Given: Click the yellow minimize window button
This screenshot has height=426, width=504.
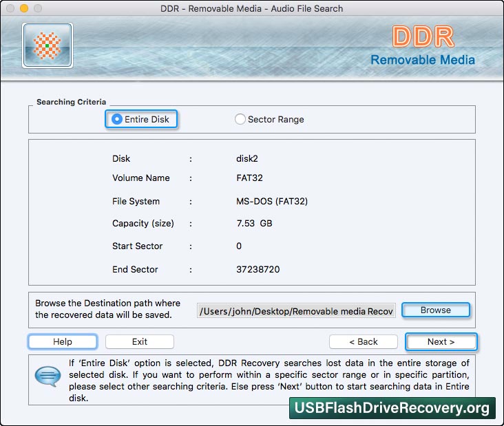Looking at the screenshot, I should point(24,8).
